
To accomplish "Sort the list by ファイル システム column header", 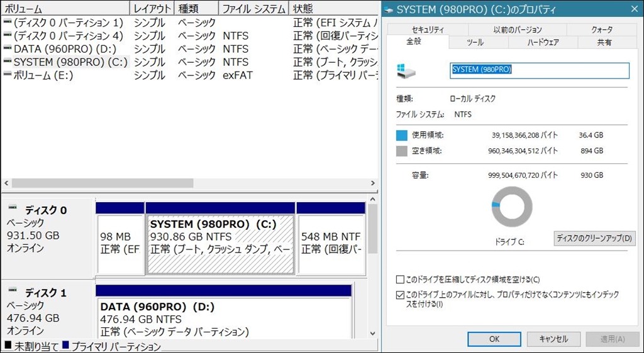I will (x=253, y=9).
